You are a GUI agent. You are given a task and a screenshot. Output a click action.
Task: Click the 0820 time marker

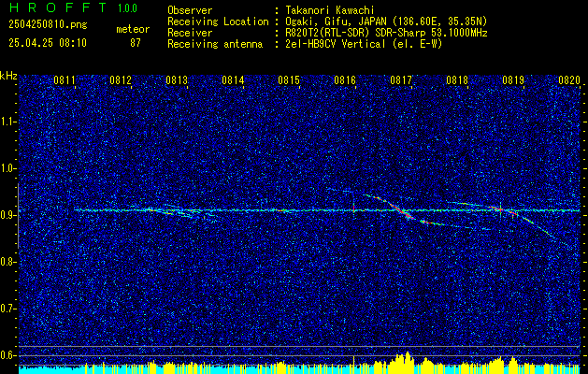click(x=569, y=80)
